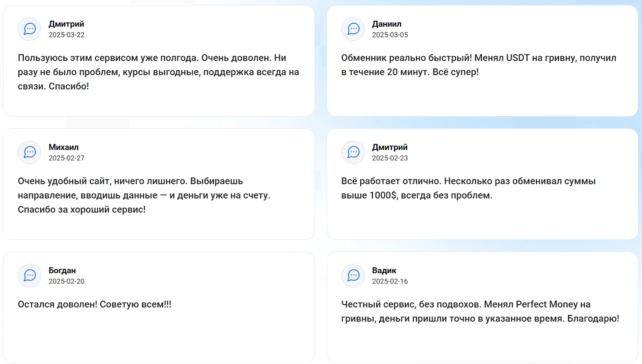Click reviewer name Даниил

(x=386, y=24)
